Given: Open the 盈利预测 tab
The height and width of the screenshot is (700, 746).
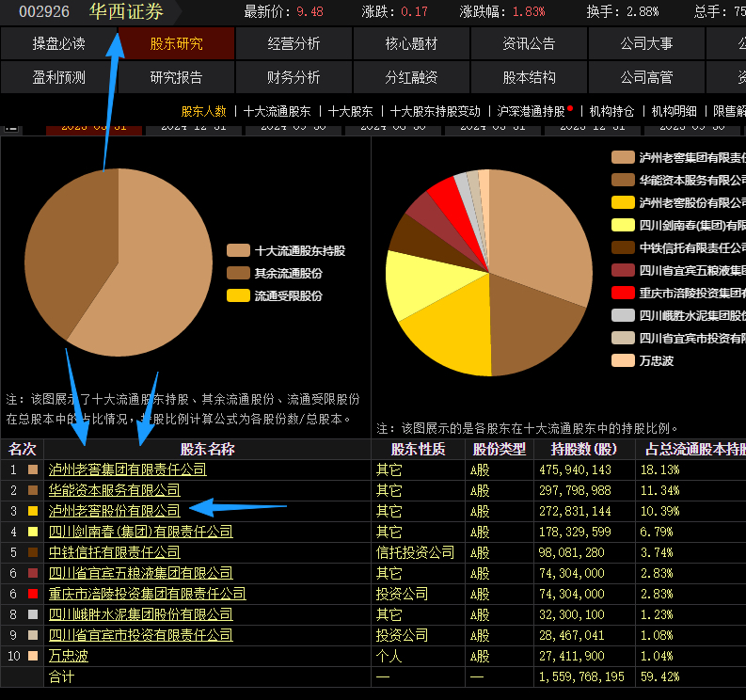Looking at the screenshot, I should pos(58,77).
